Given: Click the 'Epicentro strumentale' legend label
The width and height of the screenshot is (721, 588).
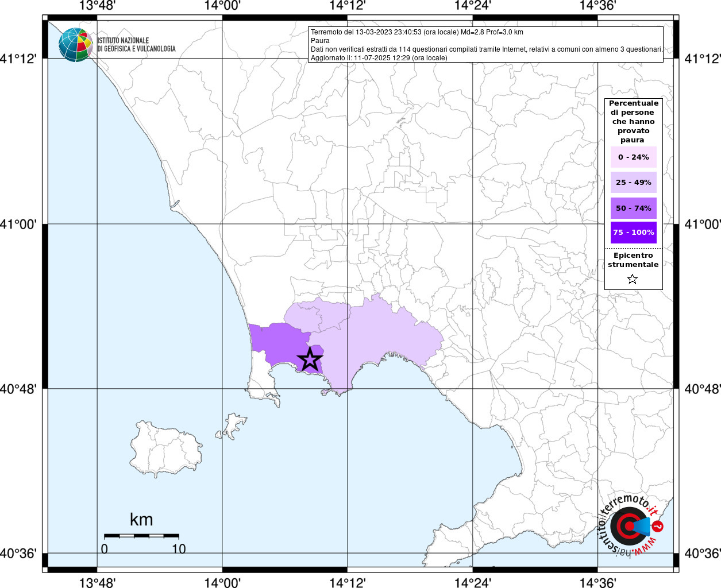Looking at the screenshot, I should [633, 260].
